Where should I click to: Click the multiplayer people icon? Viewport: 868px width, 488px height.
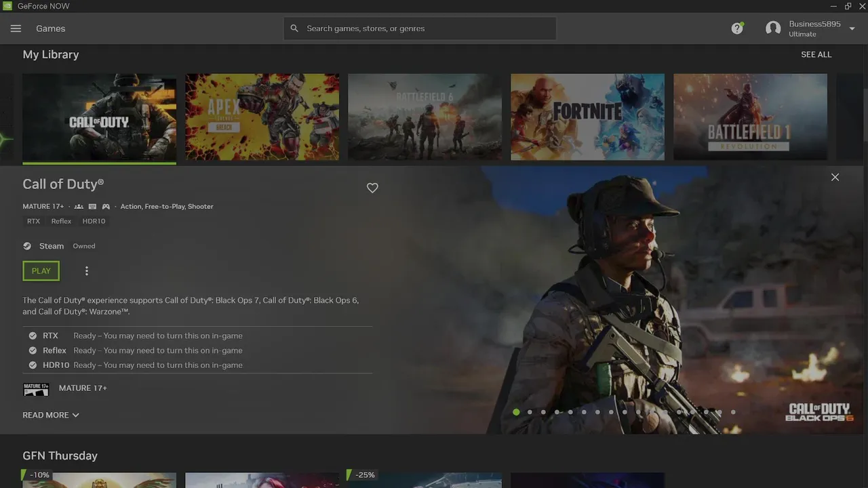(x=79, y=206)
